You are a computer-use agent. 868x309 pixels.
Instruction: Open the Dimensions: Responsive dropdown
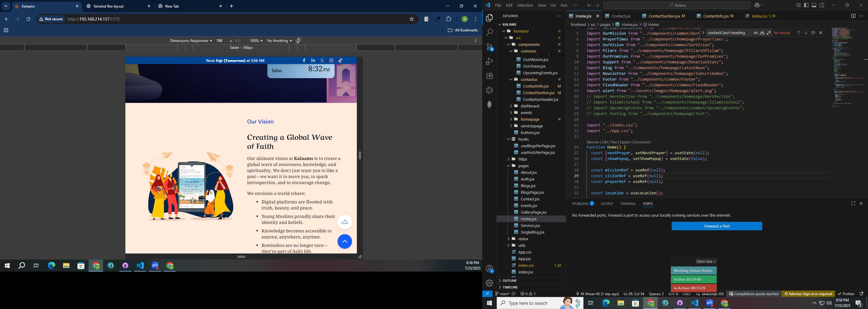click(191, 40)
